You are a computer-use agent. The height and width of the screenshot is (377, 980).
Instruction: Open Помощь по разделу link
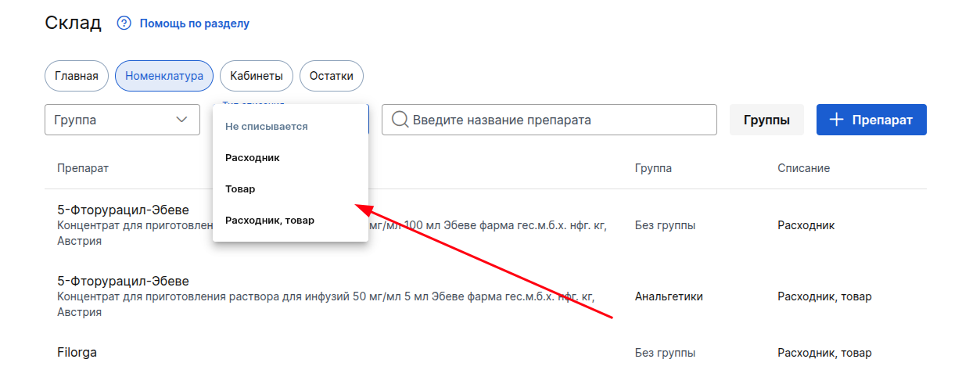[x=194, y=23]
